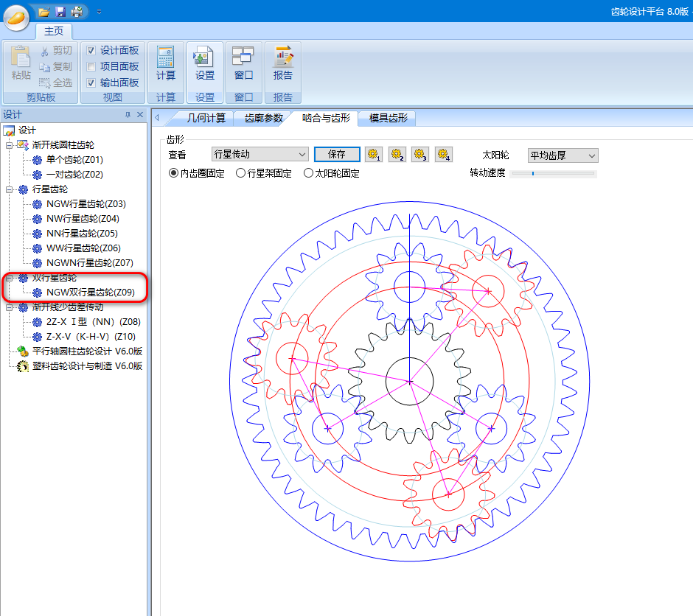Click the save disk icon in quick access
The image size is (693, 616).
(60, 12)
